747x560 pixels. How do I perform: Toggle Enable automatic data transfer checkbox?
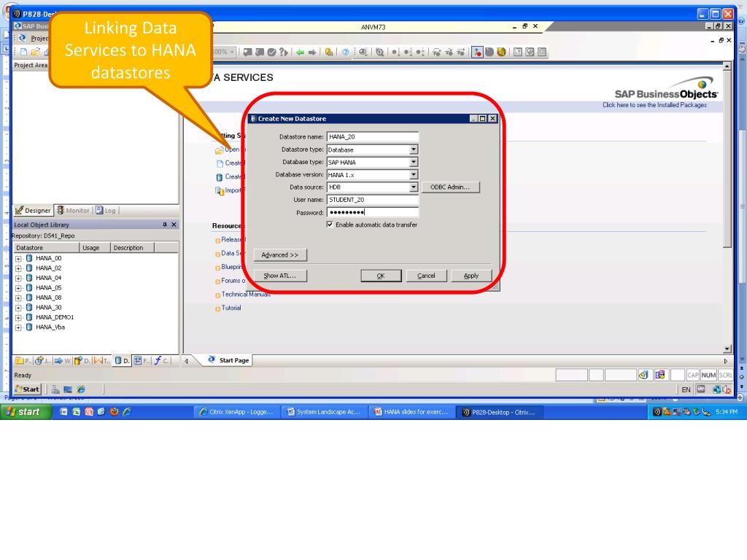click(x=330, y=225)
